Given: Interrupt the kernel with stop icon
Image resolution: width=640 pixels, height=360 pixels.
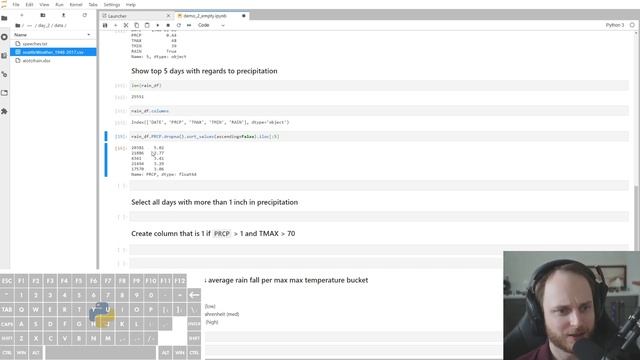Looking at the screenshot, I should pos(168,25).
